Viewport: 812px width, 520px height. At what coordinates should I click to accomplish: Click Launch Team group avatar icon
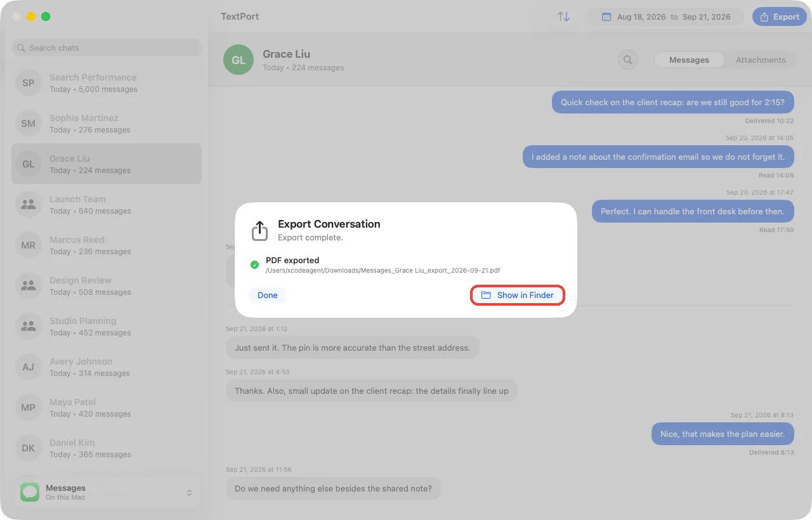(x=29, y=204)
